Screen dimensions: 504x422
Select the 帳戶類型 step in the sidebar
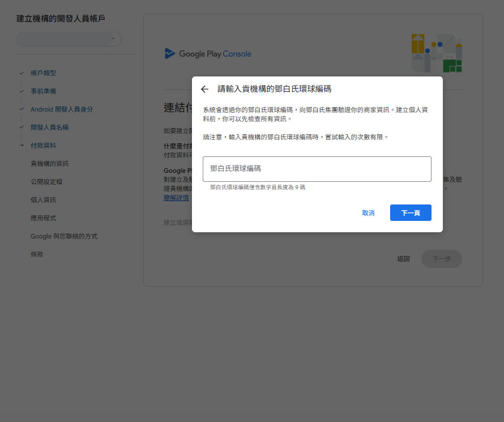coord(43,73)
